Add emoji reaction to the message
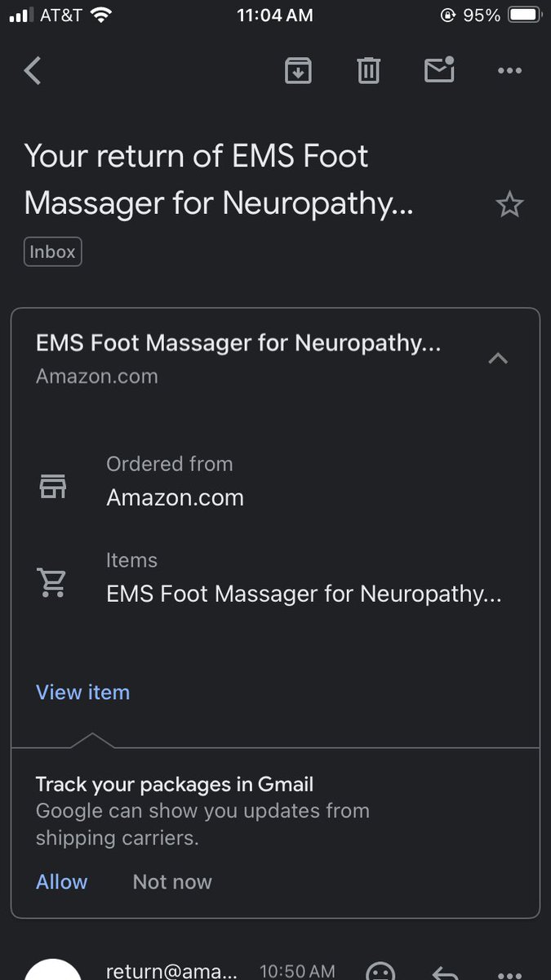 380,972
